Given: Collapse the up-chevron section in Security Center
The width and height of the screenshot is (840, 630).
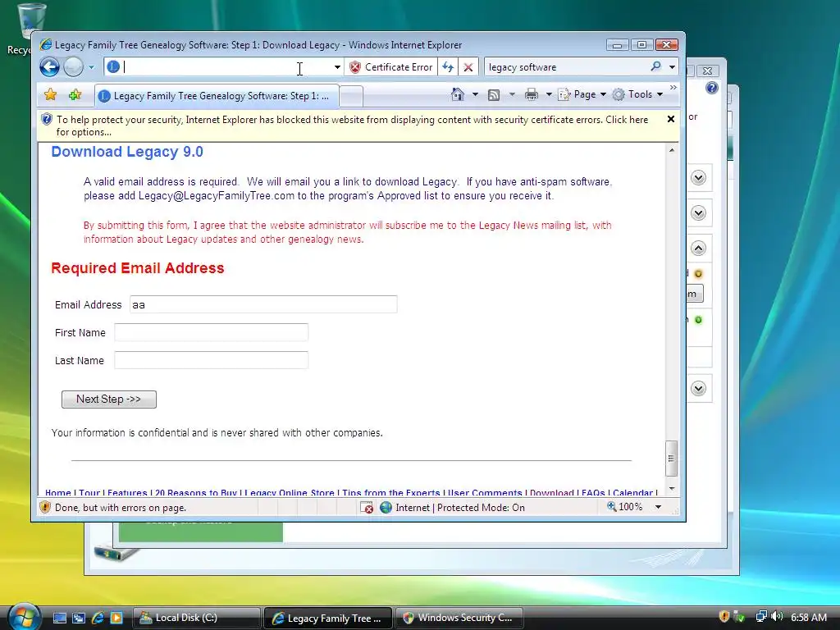Looking at the screenshot, I should pos(698,248).
